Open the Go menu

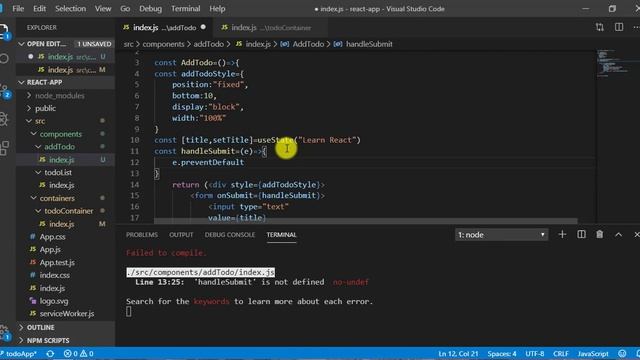125,9
